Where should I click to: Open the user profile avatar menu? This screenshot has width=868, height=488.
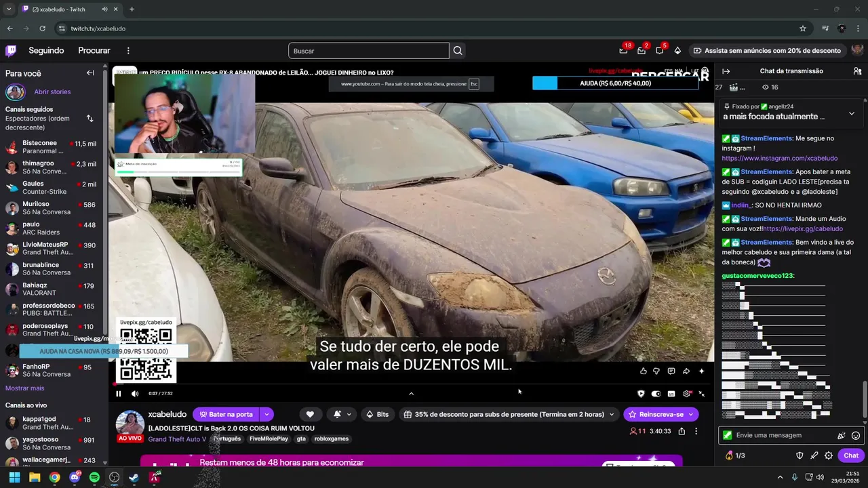[857, 50]
